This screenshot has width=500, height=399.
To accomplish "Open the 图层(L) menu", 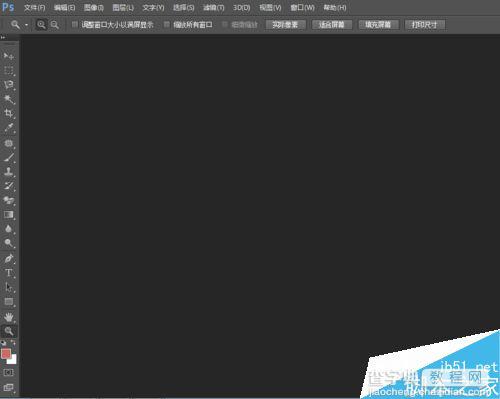I will click(123, 7).
